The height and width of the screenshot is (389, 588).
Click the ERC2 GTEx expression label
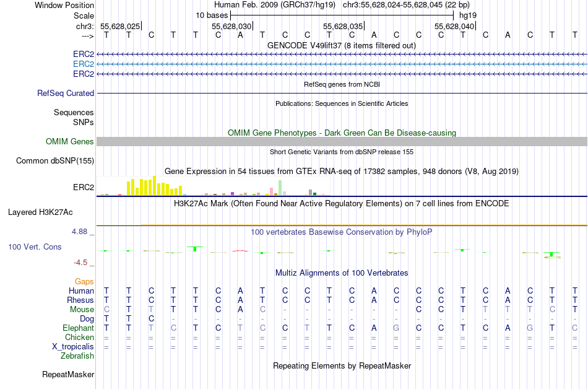tap(84, 187)
